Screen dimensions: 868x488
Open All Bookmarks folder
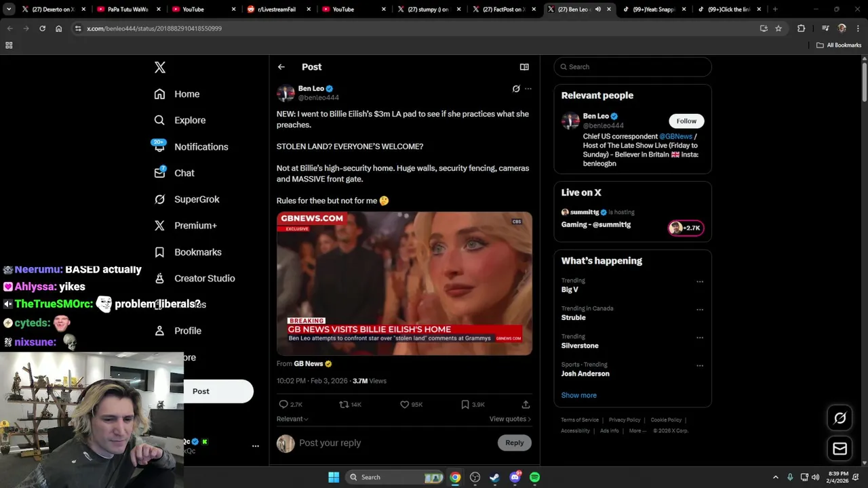click(839, 45)
